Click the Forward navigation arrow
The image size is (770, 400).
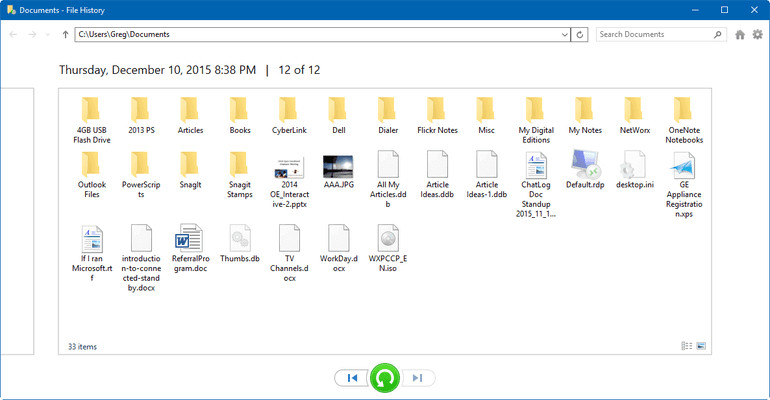click(32, 34)
